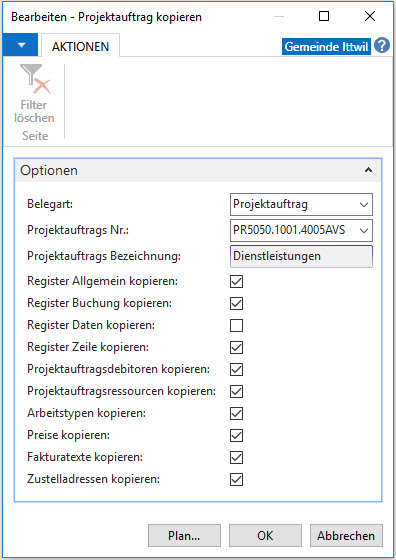Click the Abbrechen button
The width and height of the screenshot is (396, 560).
[346, 535]
